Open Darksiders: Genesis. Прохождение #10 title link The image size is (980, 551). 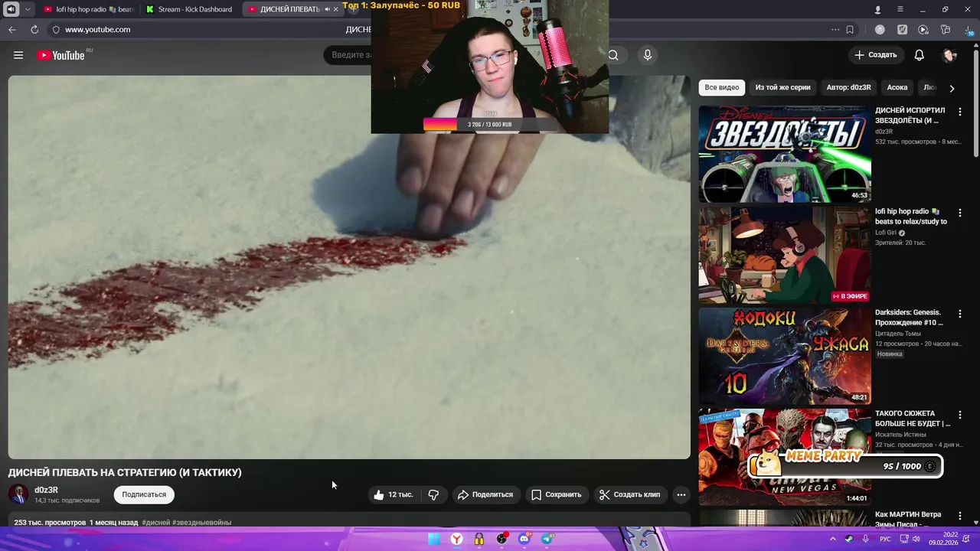[x=910, y=318]
